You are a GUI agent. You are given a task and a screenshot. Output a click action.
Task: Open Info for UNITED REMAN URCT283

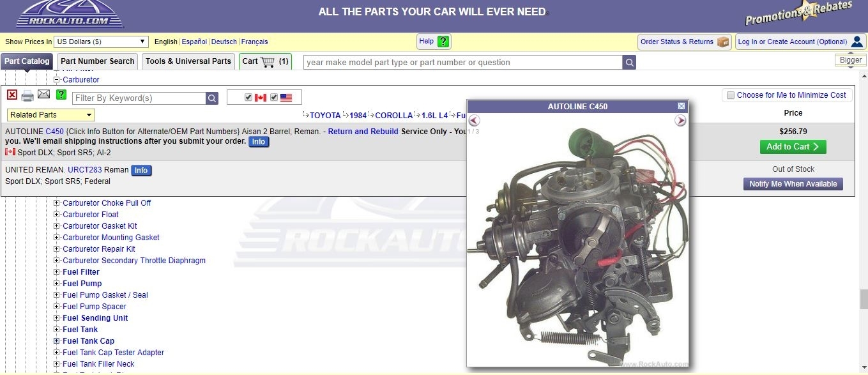141,171
